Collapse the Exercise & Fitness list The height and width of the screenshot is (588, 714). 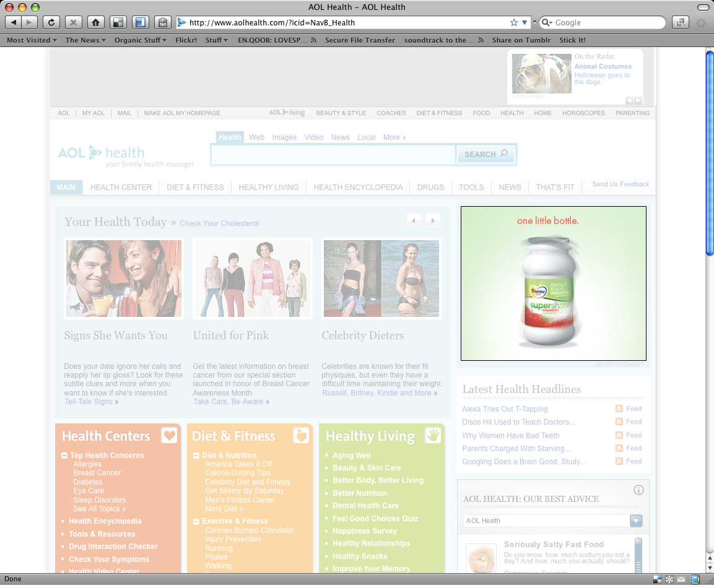click(x=196, y=522)
